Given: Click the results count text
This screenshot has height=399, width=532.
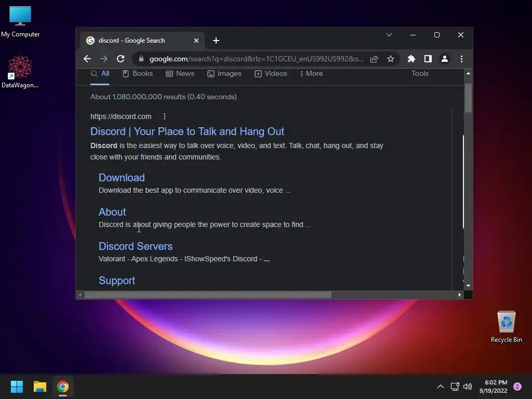Looking at the screenshot, I should (x=164, y=97).
